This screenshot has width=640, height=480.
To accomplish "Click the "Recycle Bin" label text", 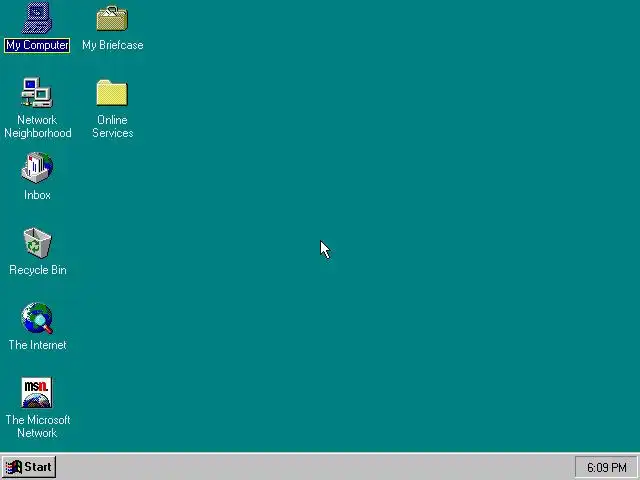I will [x=38, y=270].
